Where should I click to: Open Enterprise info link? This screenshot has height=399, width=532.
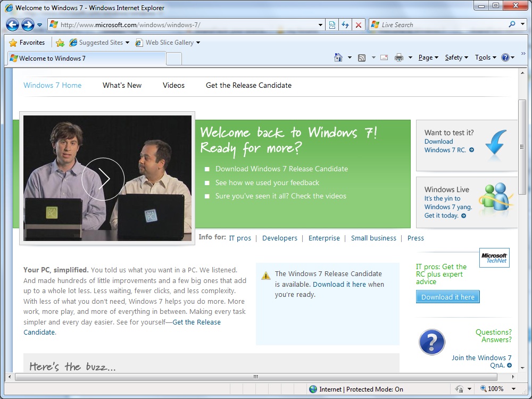[x=324, y=238]
